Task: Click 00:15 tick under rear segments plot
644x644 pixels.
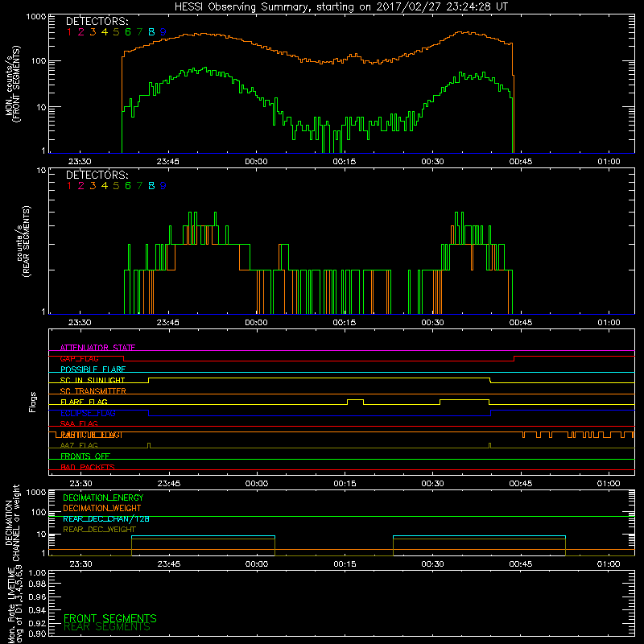Action: click(345, 323)
